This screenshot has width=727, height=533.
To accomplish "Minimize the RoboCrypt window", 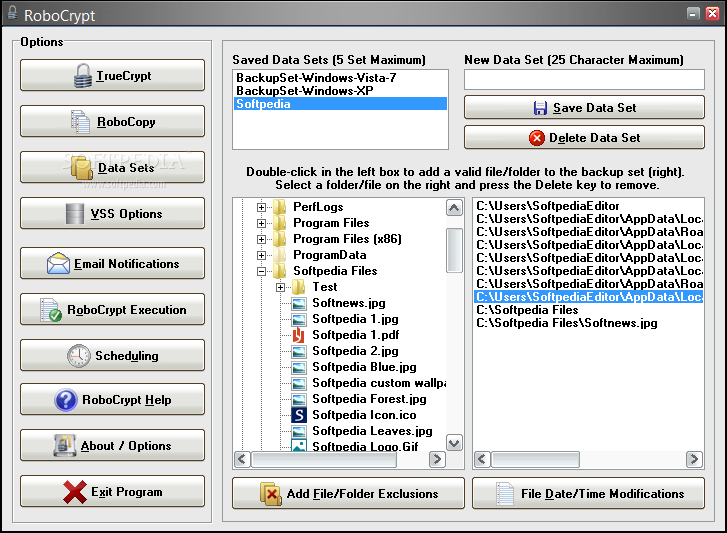I will pyautogui.click(x=693, y=13).
